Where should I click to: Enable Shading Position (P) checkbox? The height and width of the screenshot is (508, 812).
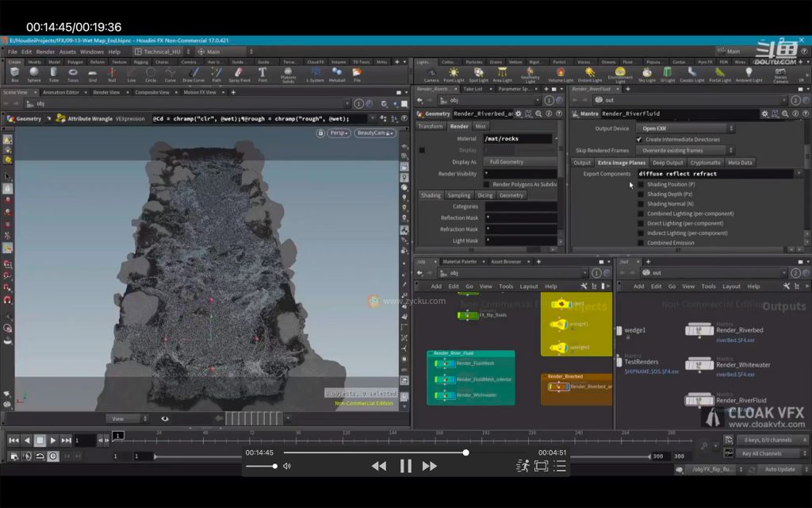tap(641, 184)
